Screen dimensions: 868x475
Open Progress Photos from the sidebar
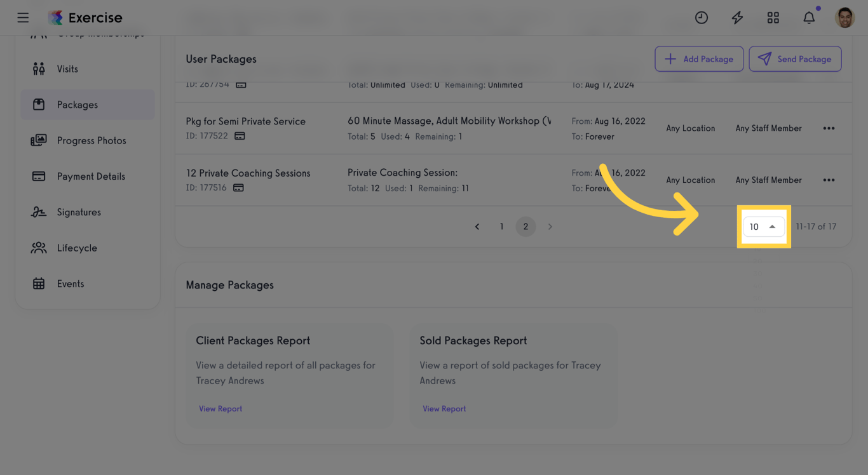click(90, 140)
